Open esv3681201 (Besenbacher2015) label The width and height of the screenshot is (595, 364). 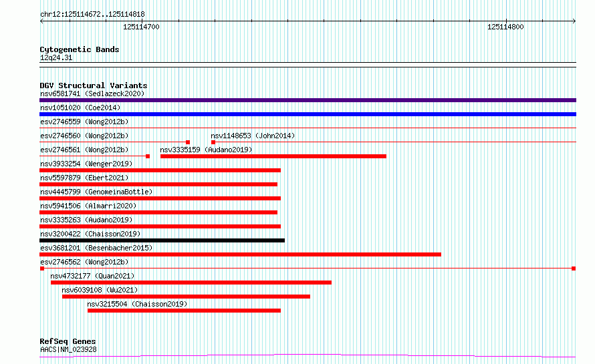(96, 248)
